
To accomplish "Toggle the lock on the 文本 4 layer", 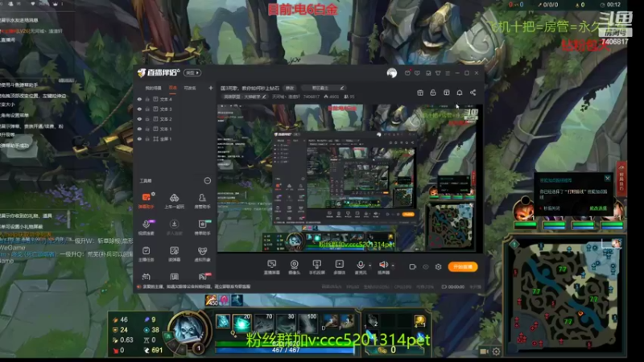I will click(147, 99).
